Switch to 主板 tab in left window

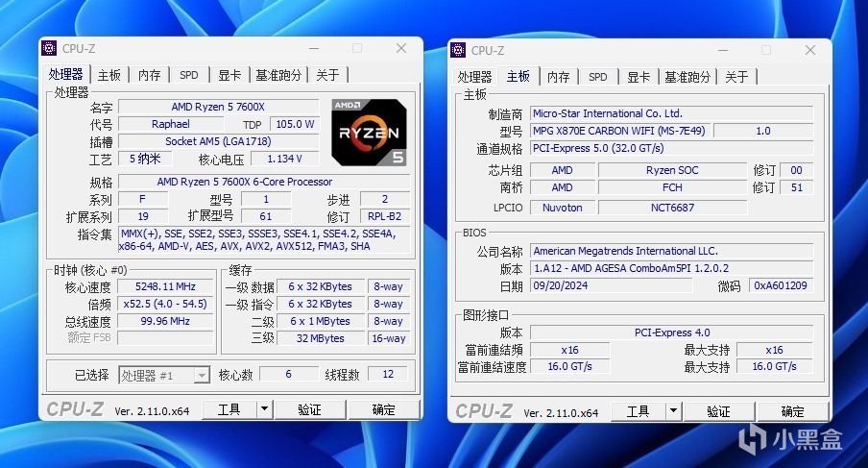(x=109, y=75)
